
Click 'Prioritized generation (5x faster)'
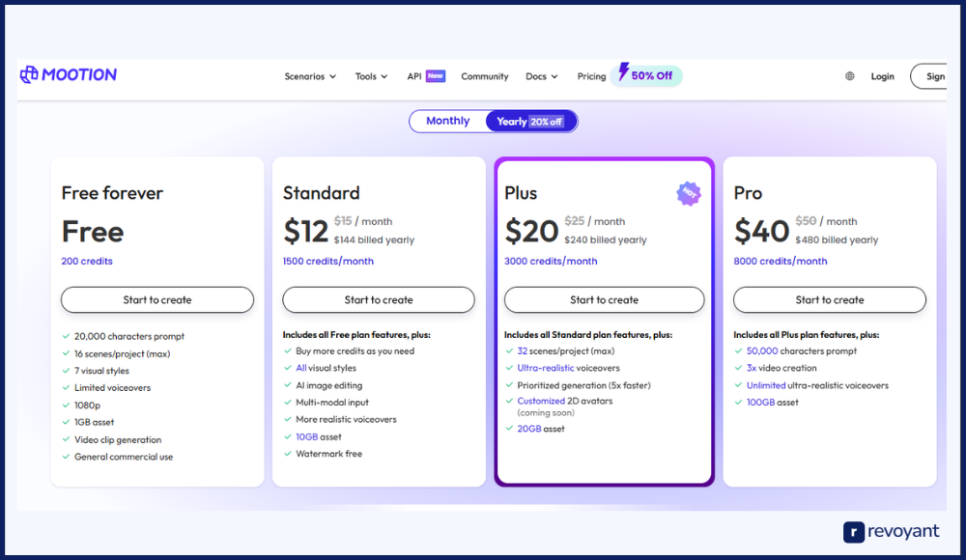[583, 385]
